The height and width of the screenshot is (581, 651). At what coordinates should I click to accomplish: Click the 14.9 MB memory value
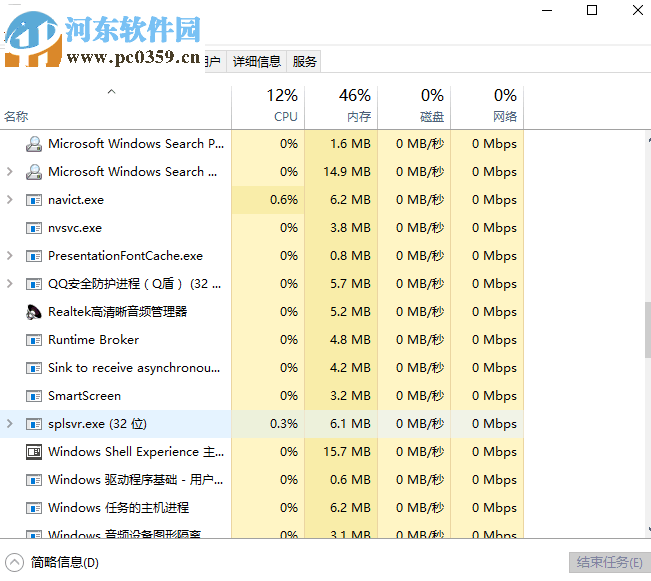347,172
